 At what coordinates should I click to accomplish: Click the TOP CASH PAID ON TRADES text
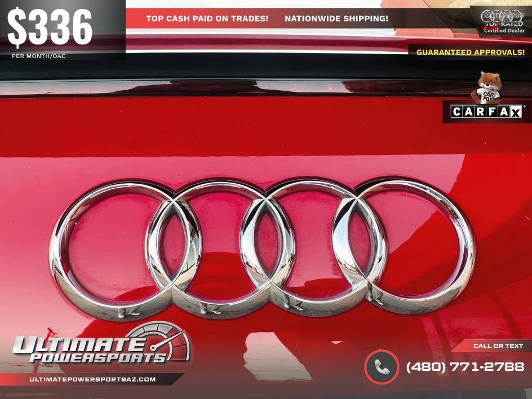coord(207,19)
